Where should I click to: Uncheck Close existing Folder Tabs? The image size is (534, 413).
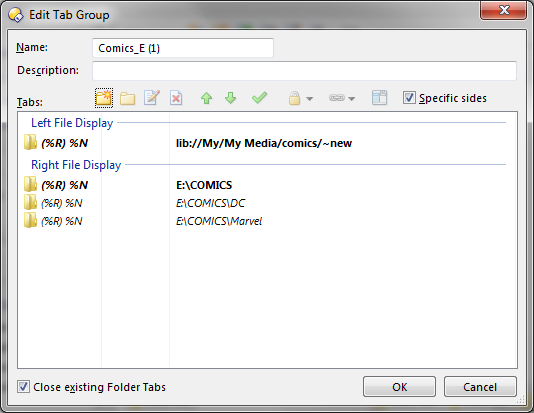pos(23,387)
